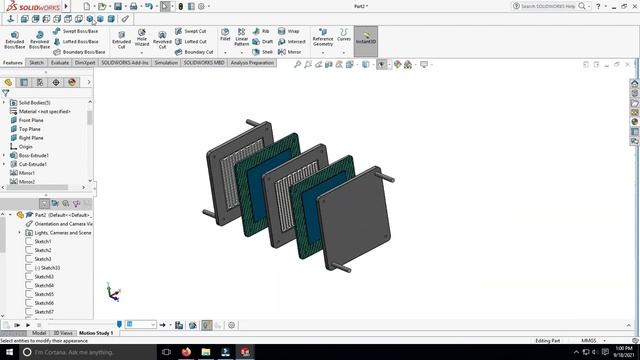Select the Revolved Boss/Base tool

[x=40, y=40]
